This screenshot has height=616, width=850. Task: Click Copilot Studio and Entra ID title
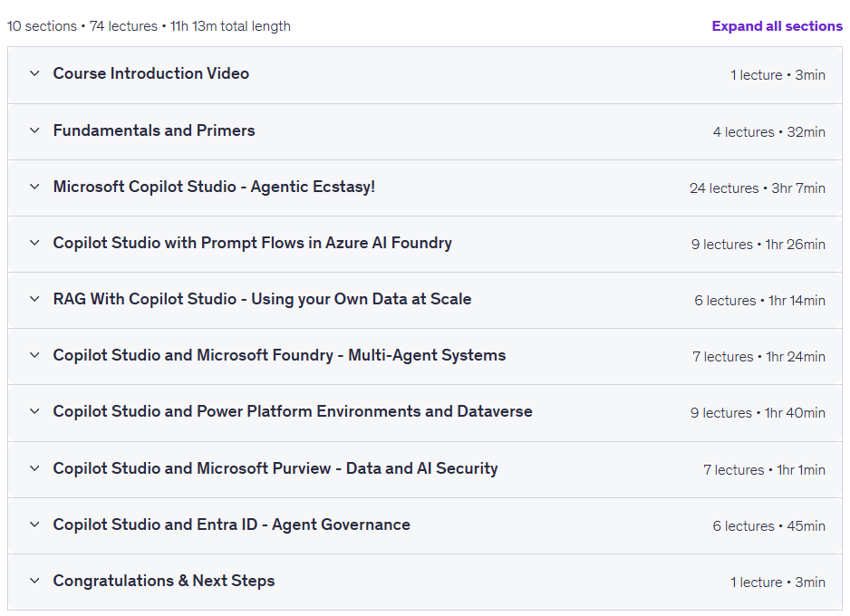231,525
